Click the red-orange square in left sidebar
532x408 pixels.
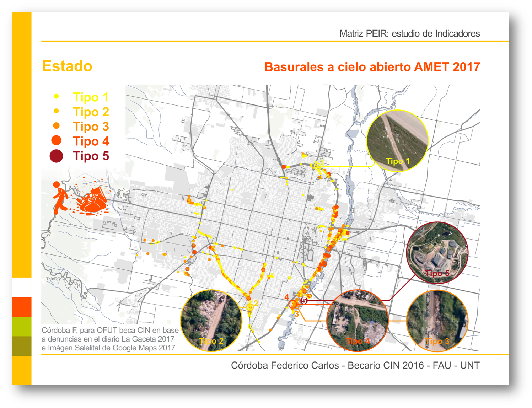22,307
